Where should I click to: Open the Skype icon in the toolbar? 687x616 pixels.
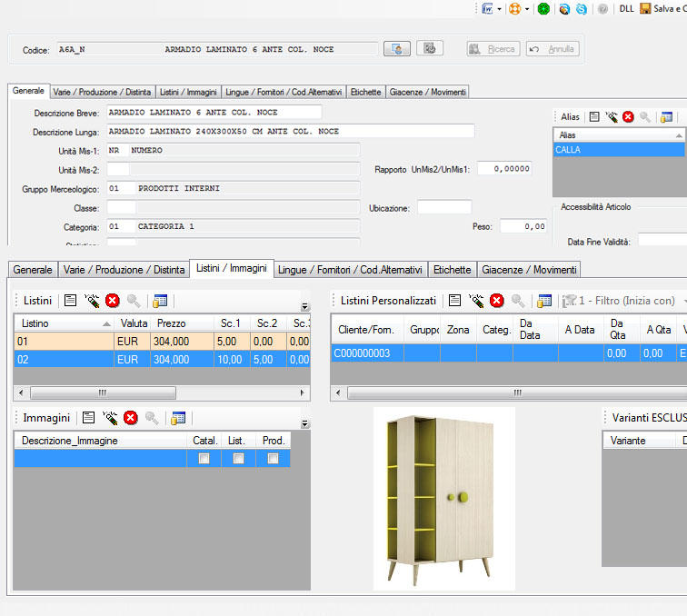(582, 9)
